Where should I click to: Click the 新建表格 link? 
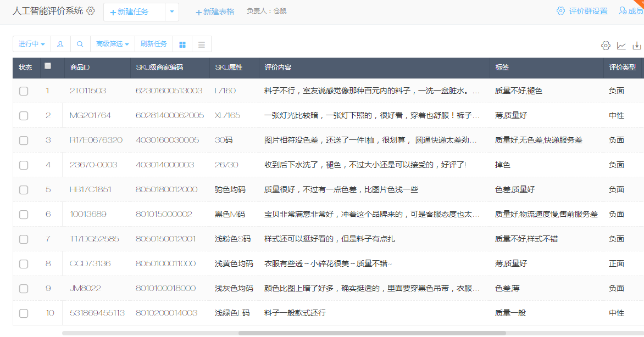(215, 12)
